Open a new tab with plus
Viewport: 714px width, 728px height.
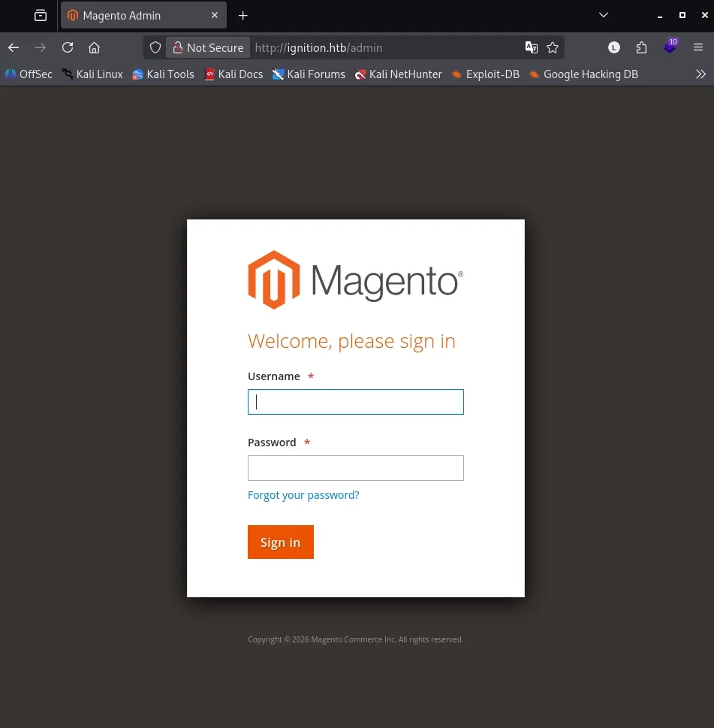point(243,15)
